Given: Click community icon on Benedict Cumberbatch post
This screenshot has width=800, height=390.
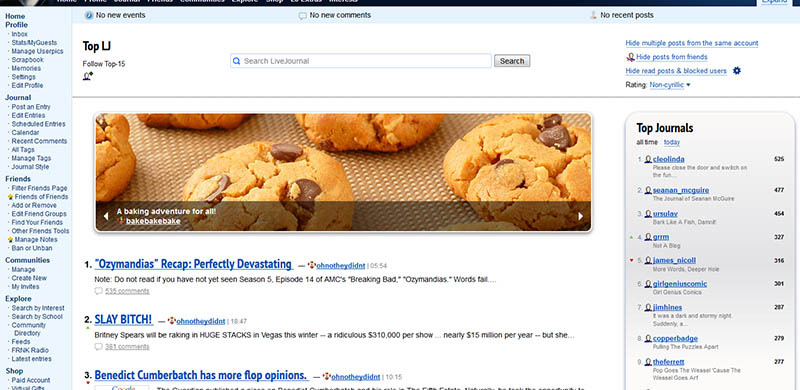Looking at the screenshot, I should (x=327, y=377).
